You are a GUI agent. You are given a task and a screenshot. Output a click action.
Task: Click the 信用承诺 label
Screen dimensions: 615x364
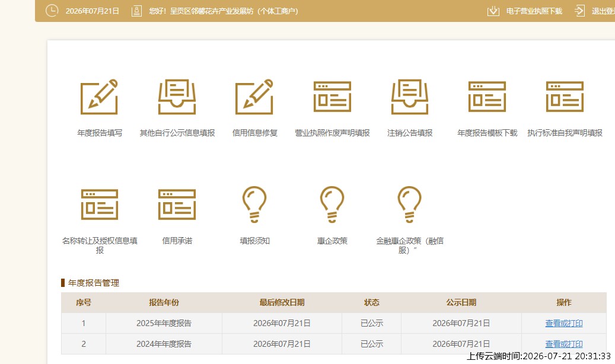point(177,241)
